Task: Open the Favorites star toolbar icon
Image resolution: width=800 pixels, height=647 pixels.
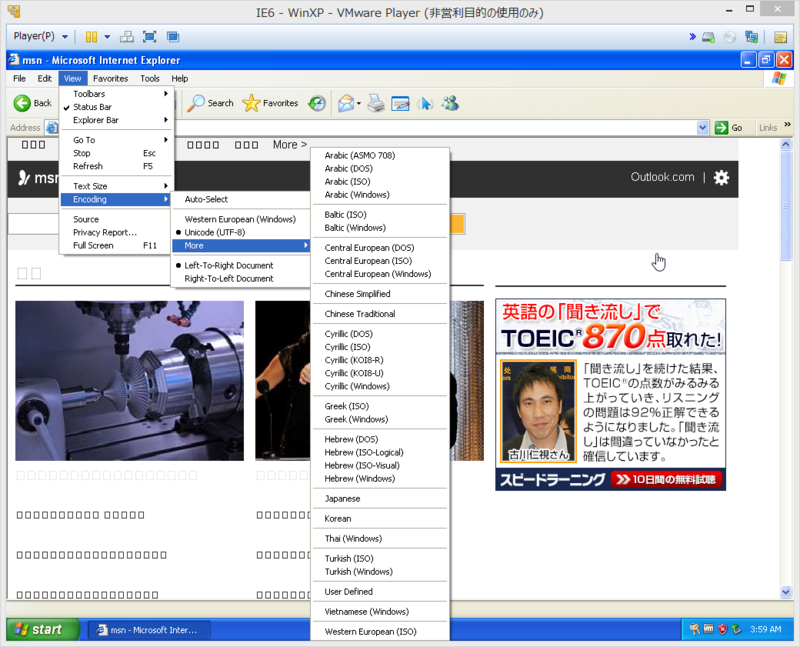Action: [x=251, y=103]
